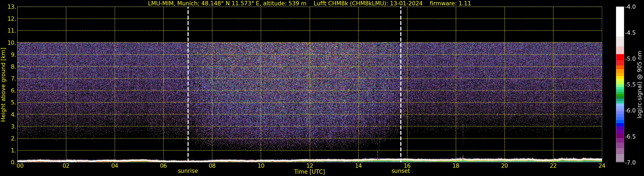Click the 5 km height tick label
This screenshot has height=176, width=644.
pos(13,102)
